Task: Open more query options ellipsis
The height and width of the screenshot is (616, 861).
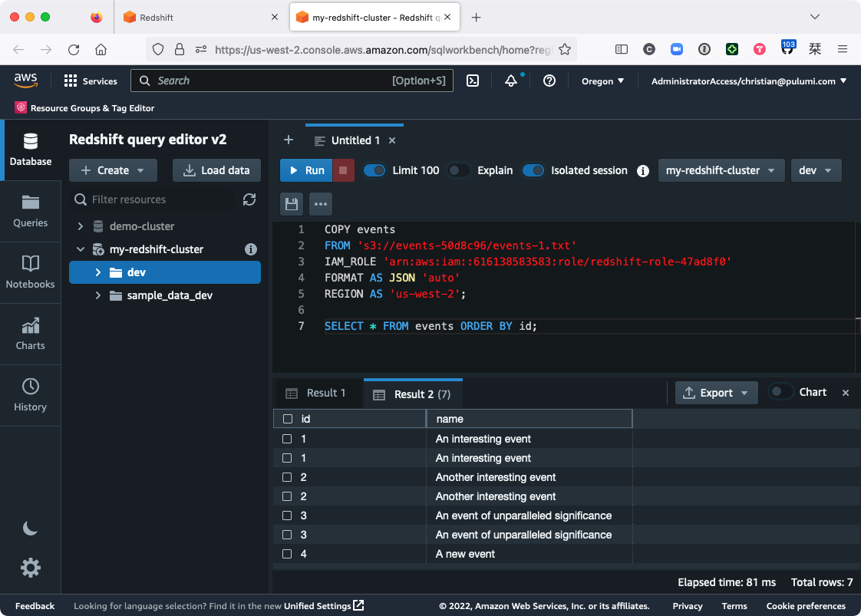Action: point(321,204)
